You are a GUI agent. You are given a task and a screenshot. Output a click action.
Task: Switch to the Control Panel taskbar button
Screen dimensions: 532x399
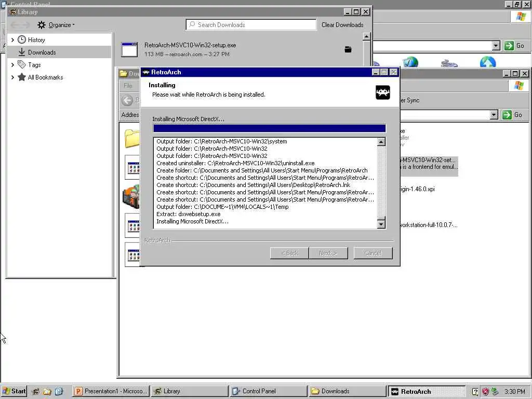[x=268, y=391]
